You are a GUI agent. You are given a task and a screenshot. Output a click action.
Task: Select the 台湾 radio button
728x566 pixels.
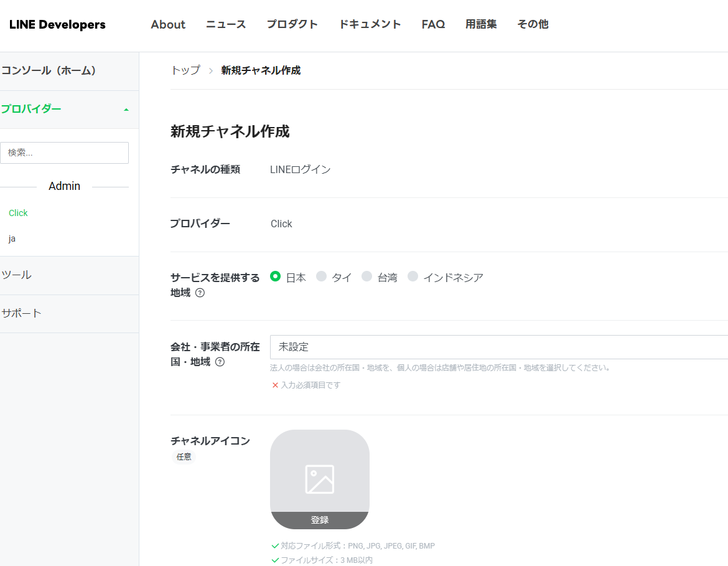coord(366,276)
